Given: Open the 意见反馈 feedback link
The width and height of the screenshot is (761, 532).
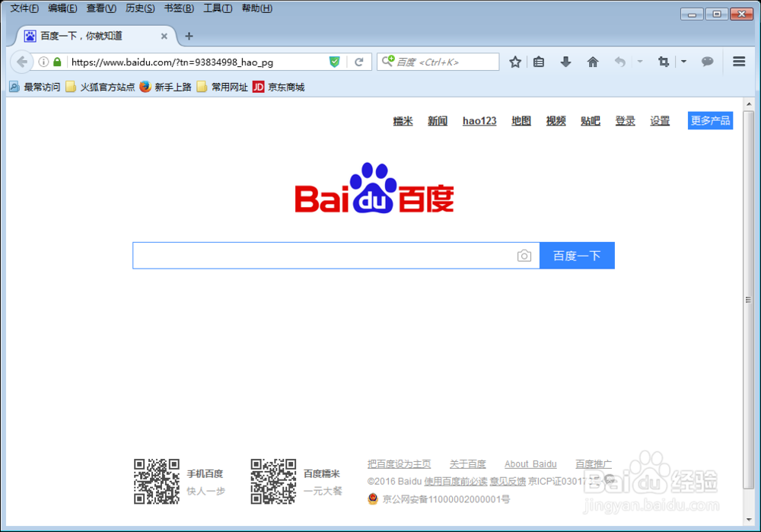Looking at the screenshot, I should pyautogui.click(x=507, y=482).
